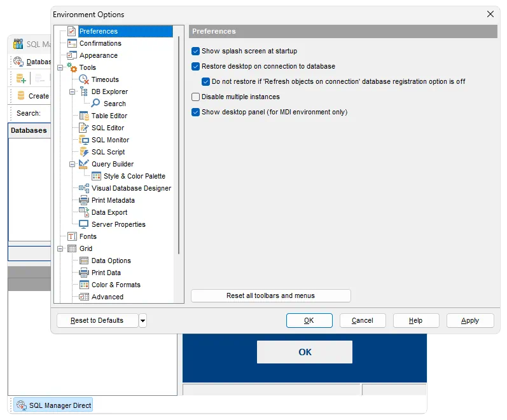Click the Table Editor icon
This screenshot has height=420, width=507.
pyautogui.click(x=84, y=116)
